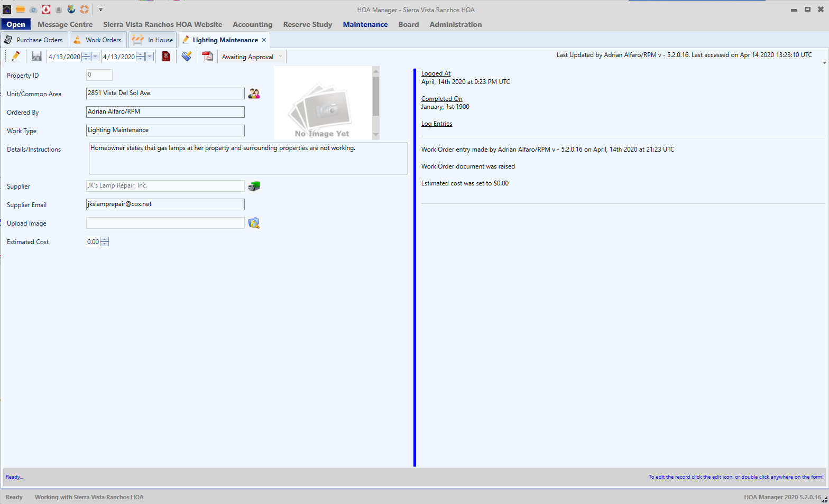
Task: Click the PDF export icon
Action: (x=207, y=57)
